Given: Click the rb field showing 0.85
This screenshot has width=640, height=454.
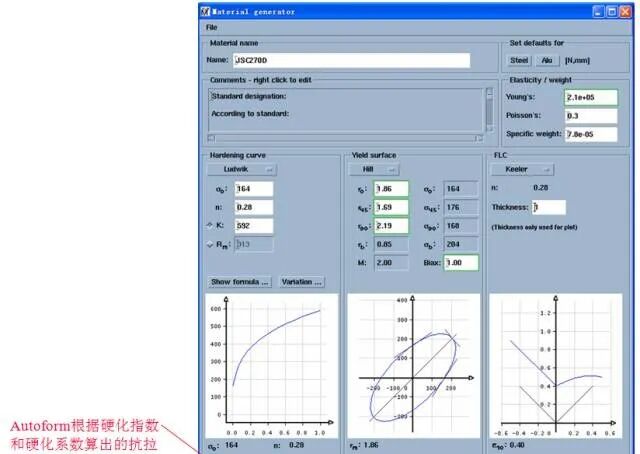Looking at the screenshot, I should (391, 244).
